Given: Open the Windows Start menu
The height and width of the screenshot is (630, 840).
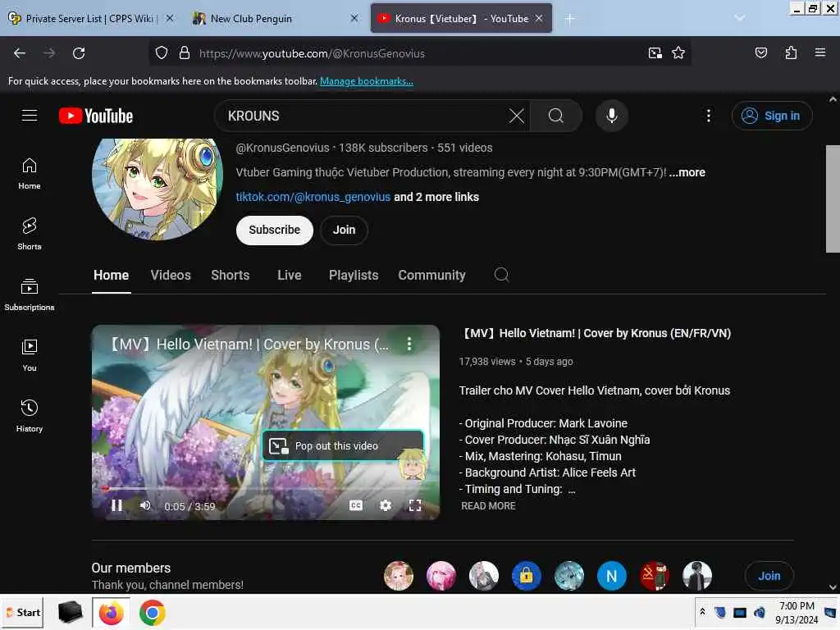Looking at the screenshot, I should click(x=23, y=612).
